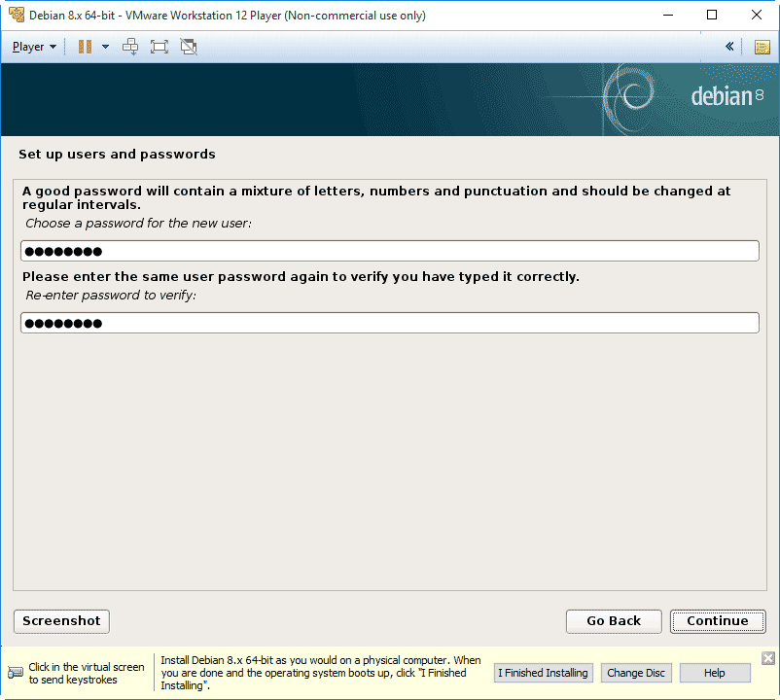The width and height of the screenshot is (780, 700).
Task: Click the Continue button
Action: [x=717, y=621]
